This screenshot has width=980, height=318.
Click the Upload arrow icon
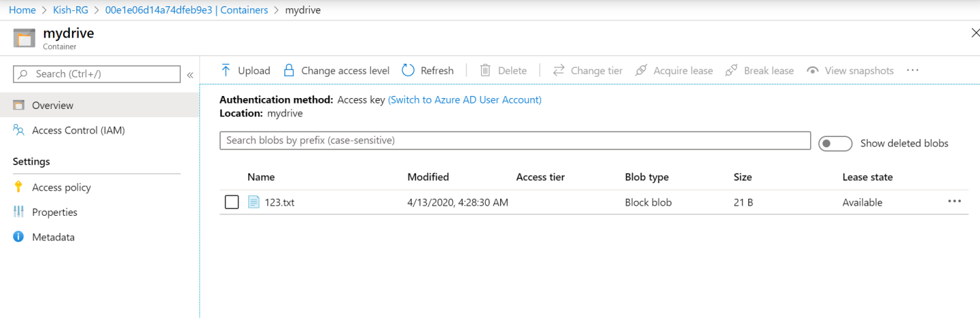tap(225, 71)
